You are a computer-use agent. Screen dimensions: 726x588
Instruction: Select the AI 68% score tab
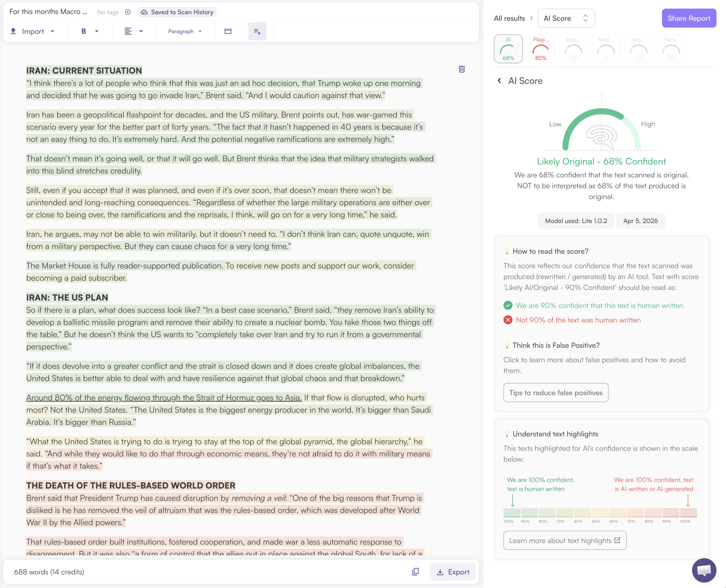pyautogui.click(x=508, y=49)
